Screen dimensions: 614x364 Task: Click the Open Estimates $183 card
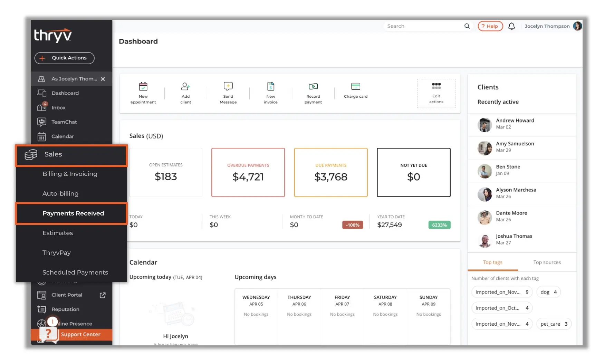166,173
